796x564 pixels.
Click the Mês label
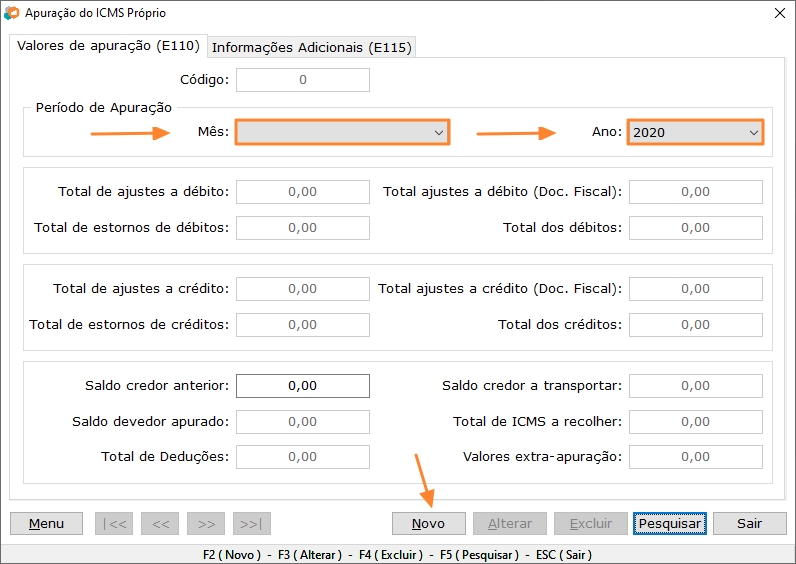tap(213, 132)
